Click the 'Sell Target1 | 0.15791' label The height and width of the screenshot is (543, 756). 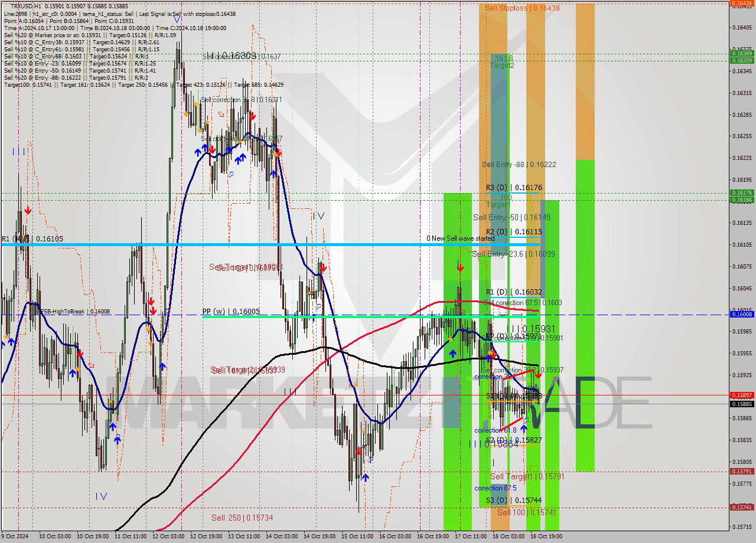[527, 476]
